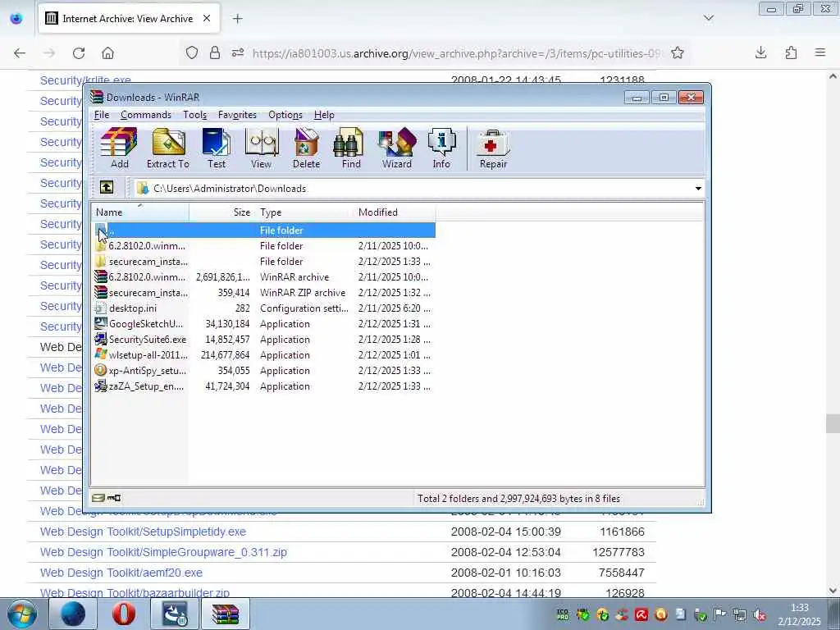
Task: Select the GoogleSketchU... application icon
Action: (100, 323)
